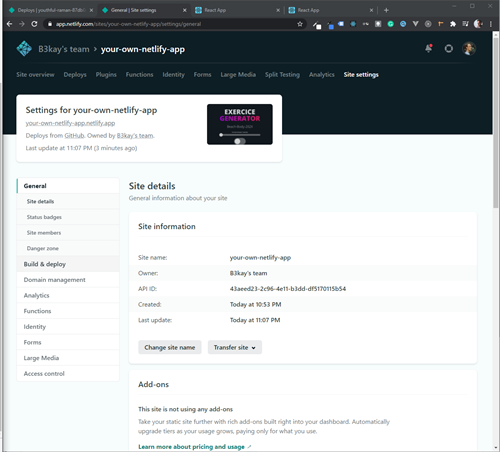Switch to the first React App tab
Viewport: 500px width, 452px height.
pyautogui.click(x=237, y=10)
